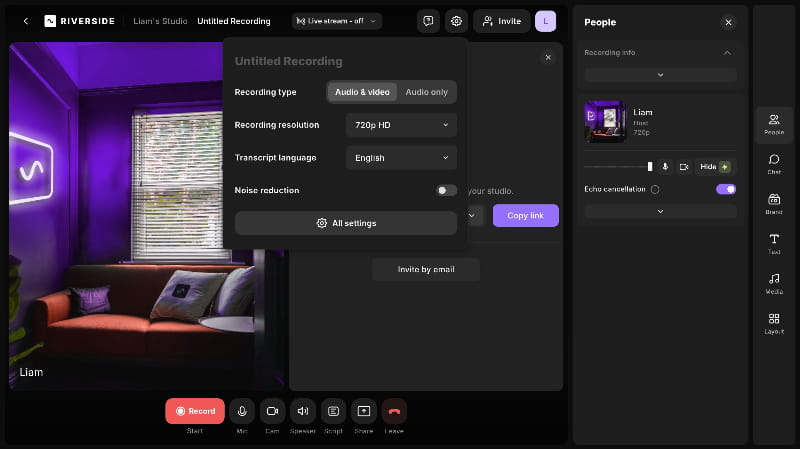The width and height of the screenshot is (800, 449).
Task: Open Recording resolution 720p HD dropdown
Action: pyautogui.click(x=401, y=125)
